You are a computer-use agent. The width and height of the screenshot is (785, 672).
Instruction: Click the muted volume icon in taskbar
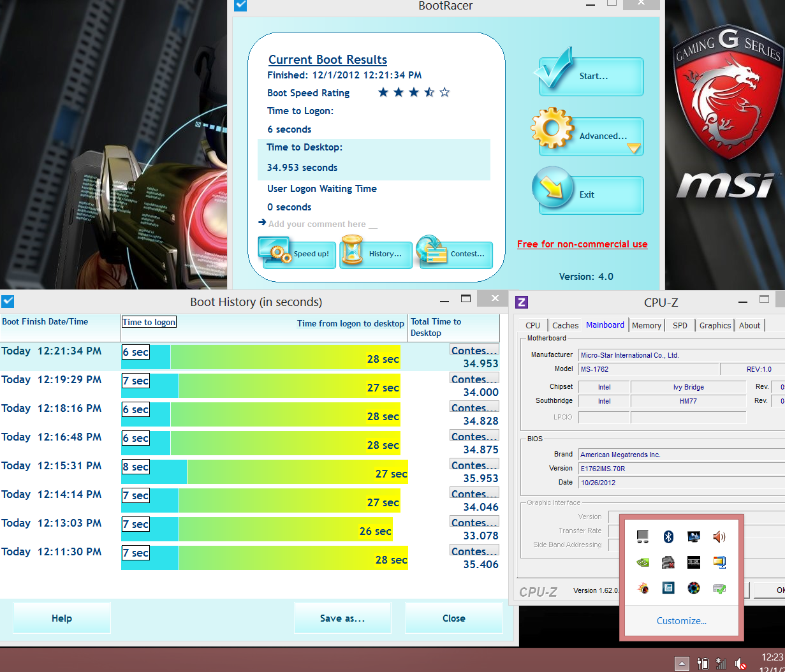(740, 664)
